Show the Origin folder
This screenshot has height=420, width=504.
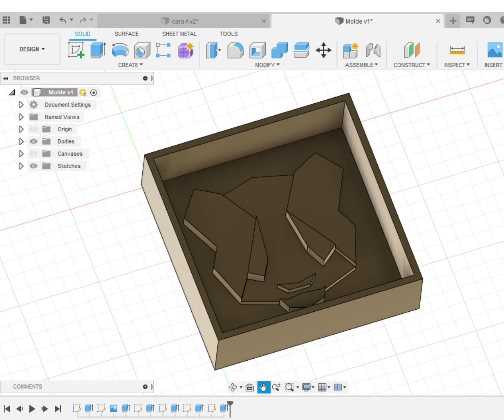34,129
